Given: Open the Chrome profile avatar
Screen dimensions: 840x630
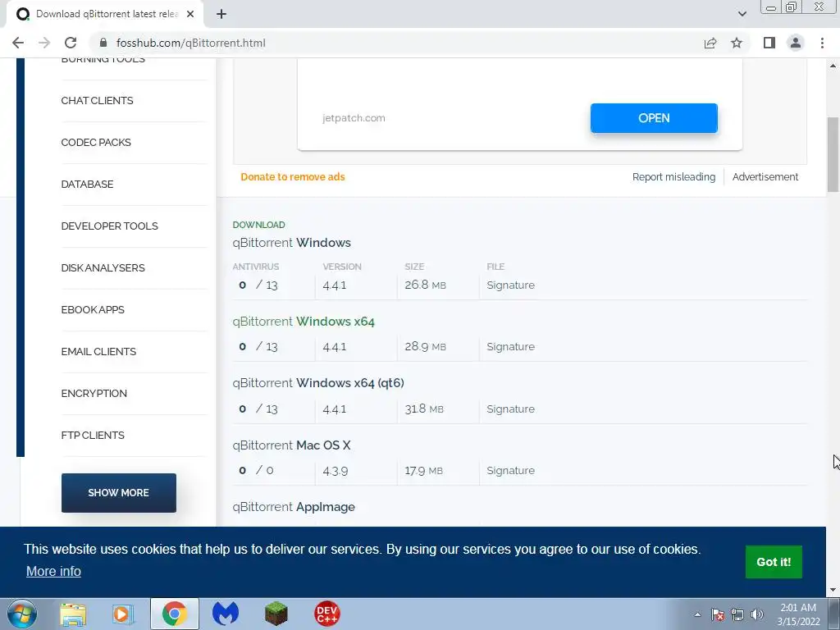Looking at the screenshot, I should [796, 43].
